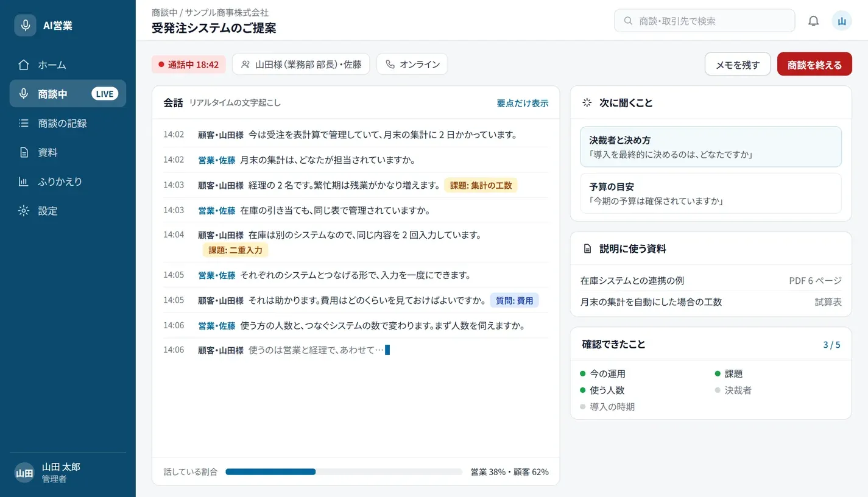Screen dimensions: 868x497
Task: Click 営業 38%・顧客 62% ratio text
Action: coord(509,471)
